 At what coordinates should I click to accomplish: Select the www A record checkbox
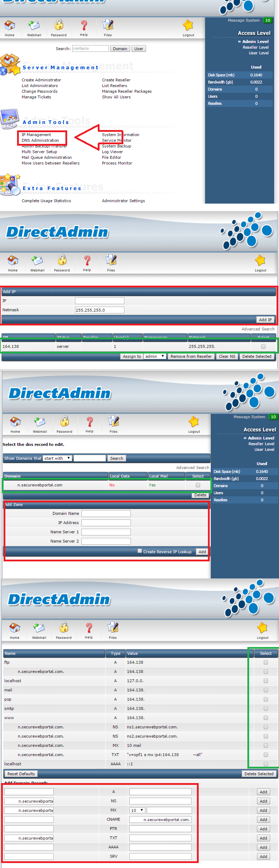(266, 718)
